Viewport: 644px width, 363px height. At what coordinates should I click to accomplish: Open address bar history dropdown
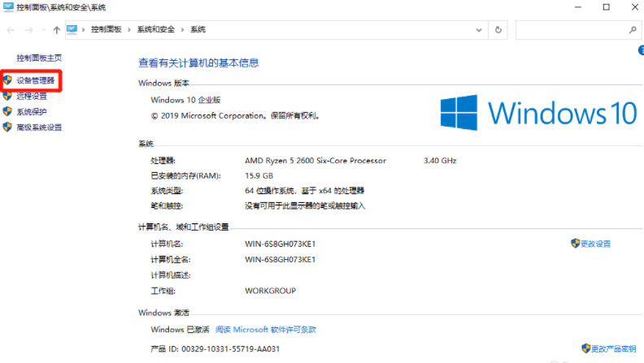pos(478,30)
